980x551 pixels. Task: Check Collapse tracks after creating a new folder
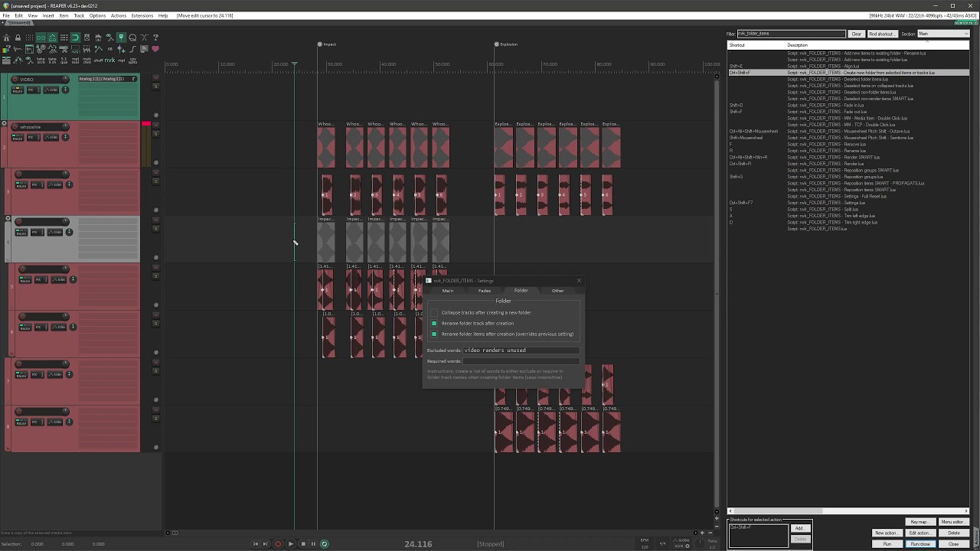pos(434,312)
